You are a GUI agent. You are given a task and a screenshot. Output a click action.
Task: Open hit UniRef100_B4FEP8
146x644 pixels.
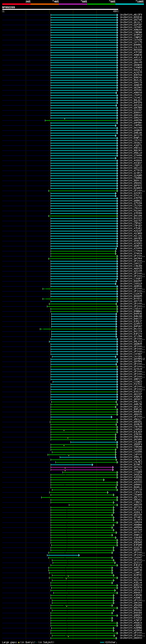131,103
